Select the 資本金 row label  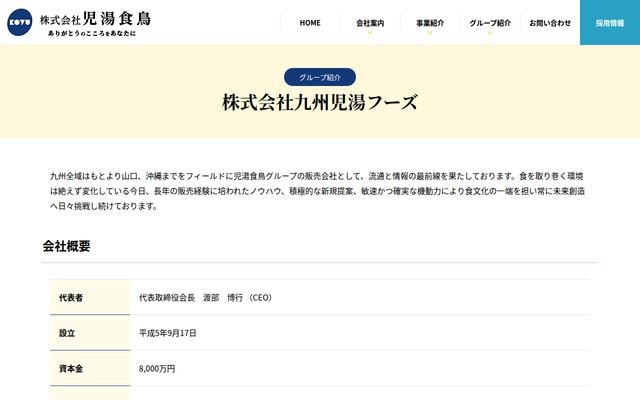click(x=71, y=369)
